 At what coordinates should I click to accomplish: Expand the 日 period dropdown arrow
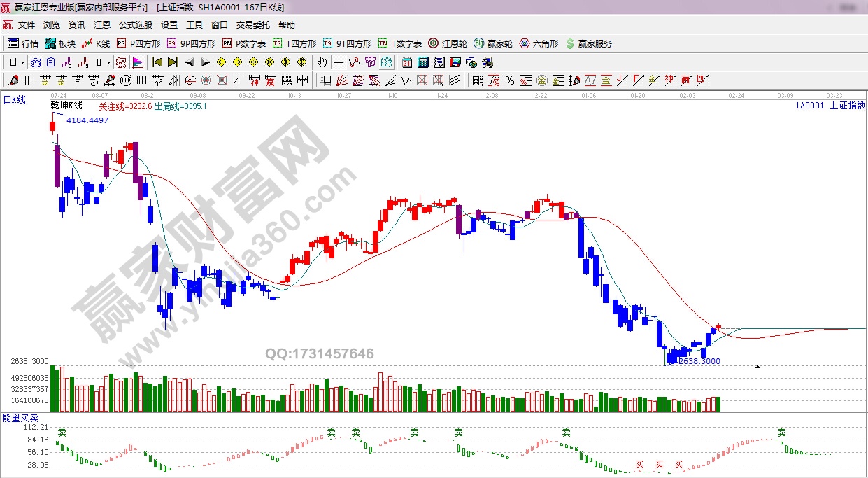22,62
